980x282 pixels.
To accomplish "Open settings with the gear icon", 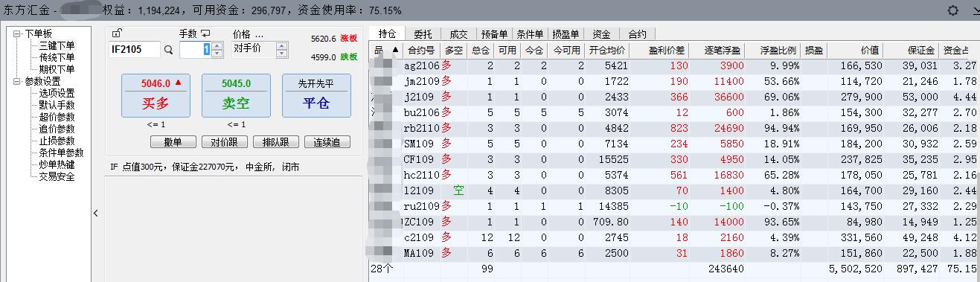I will (953, 11).
